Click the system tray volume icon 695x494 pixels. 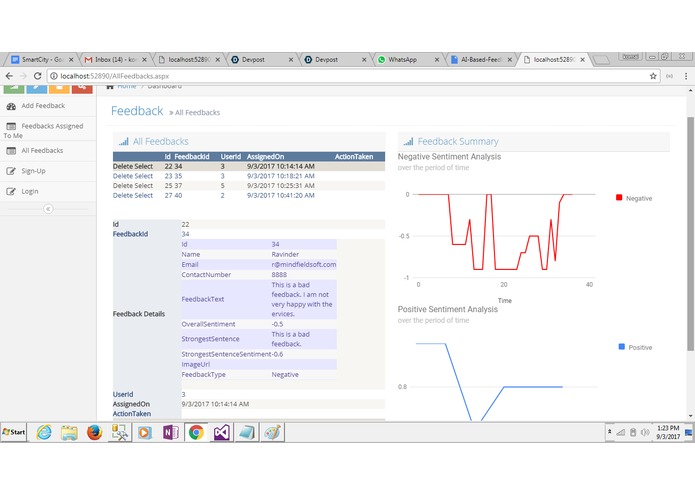645,432
